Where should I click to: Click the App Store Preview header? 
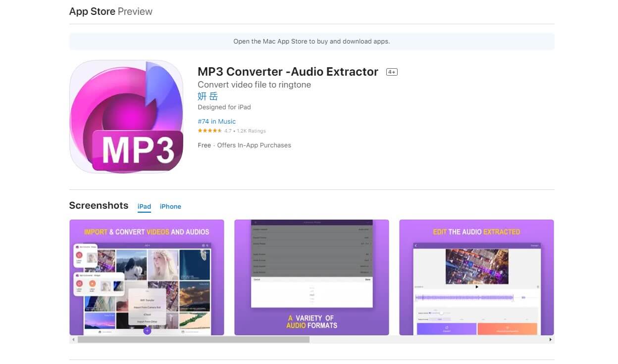111,11
